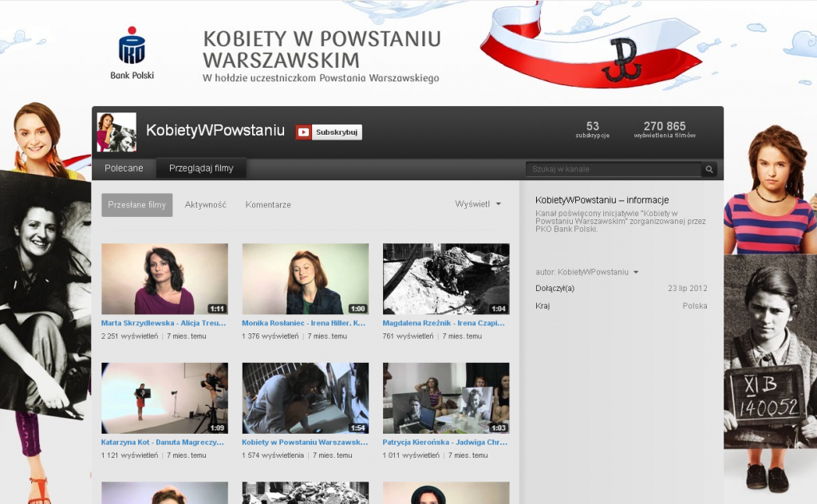Click the red YouTube icon beside Subskrybuj

(x=303, y=132)
